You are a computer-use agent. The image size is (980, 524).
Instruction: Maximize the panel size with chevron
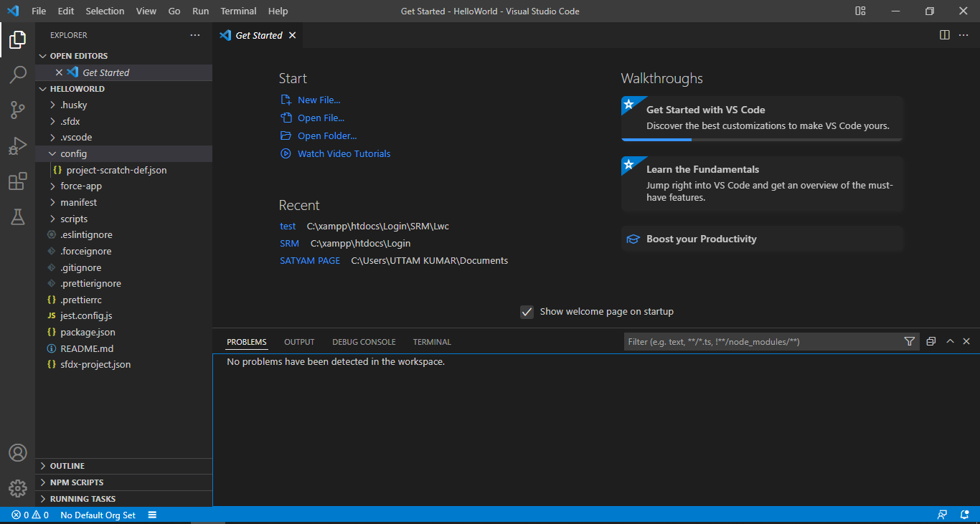[950, 342]
